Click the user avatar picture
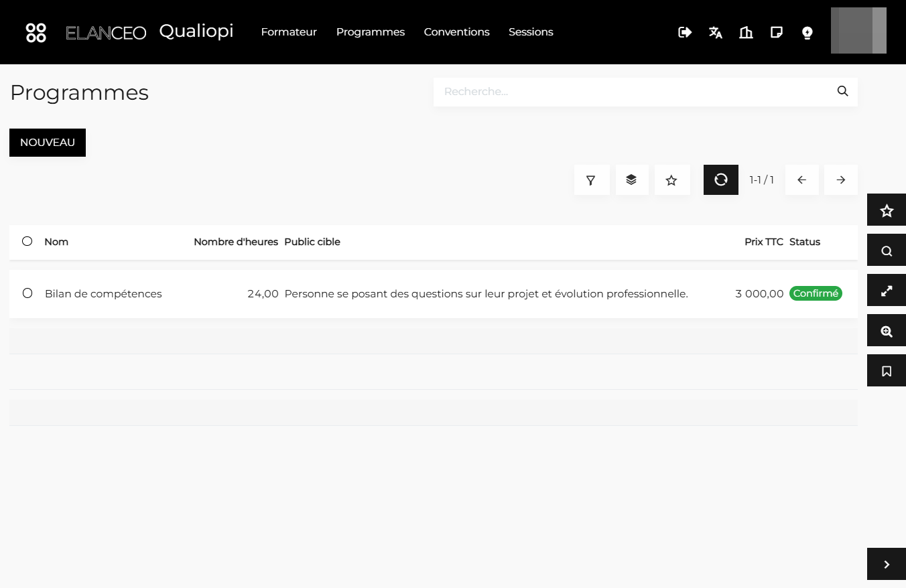Screen dimensions: 906x588 858,31
